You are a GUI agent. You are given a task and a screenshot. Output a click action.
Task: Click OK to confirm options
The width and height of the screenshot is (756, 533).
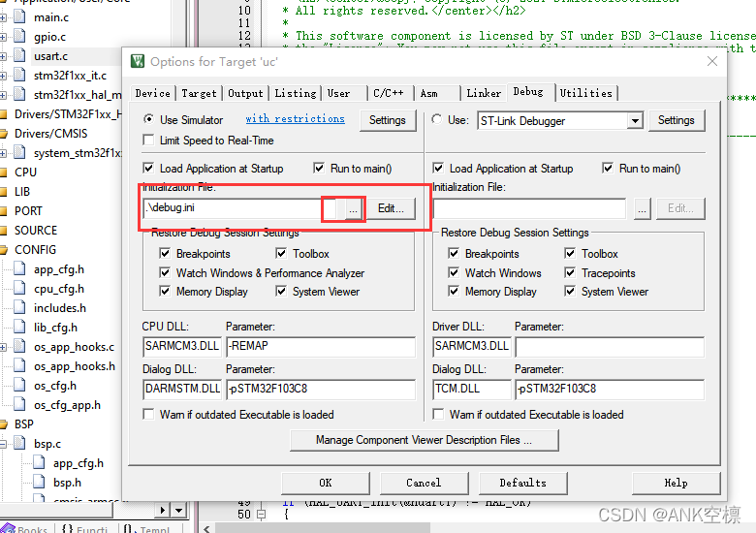click(326, 483)
